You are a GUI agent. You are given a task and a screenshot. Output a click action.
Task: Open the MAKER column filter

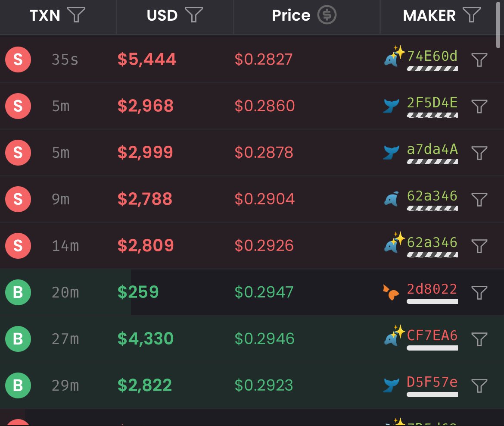tap(472, 15)
